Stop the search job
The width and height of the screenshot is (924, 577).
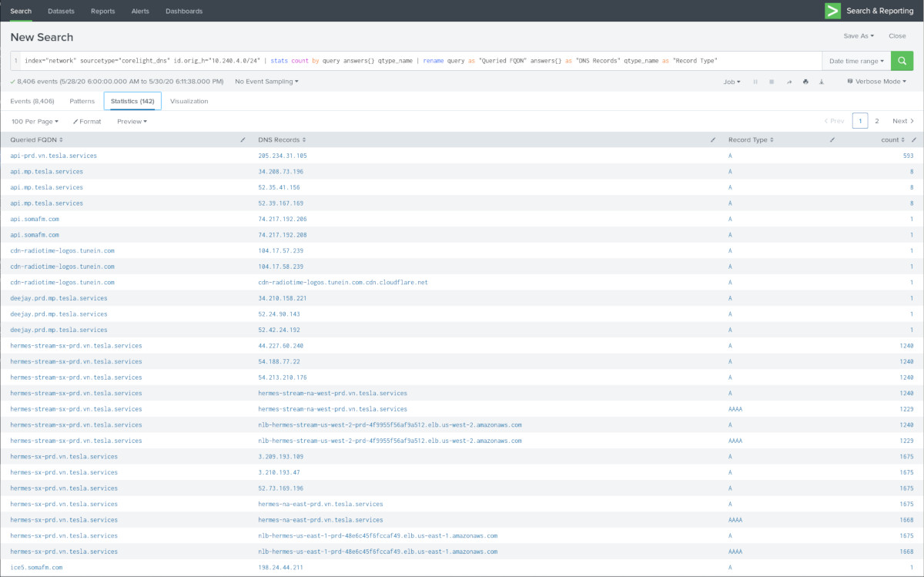point(772,82)
